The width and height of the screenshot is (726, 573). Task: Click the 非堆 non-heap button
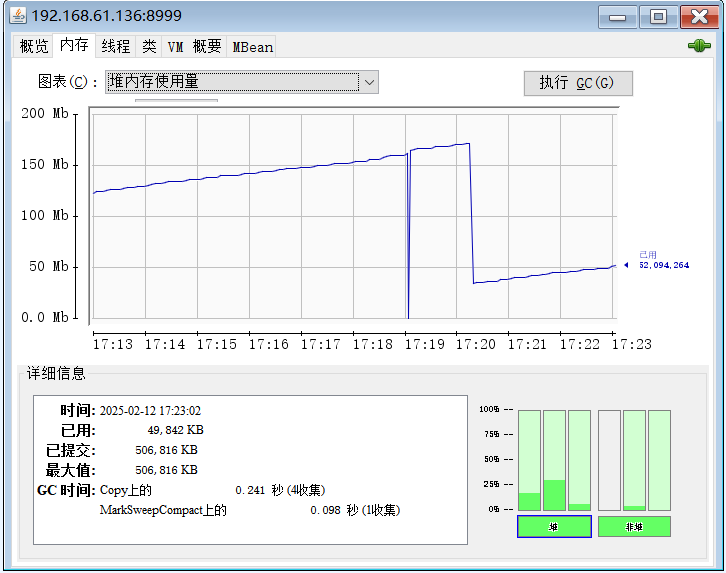pyautogui.click(x=634, y=526)
